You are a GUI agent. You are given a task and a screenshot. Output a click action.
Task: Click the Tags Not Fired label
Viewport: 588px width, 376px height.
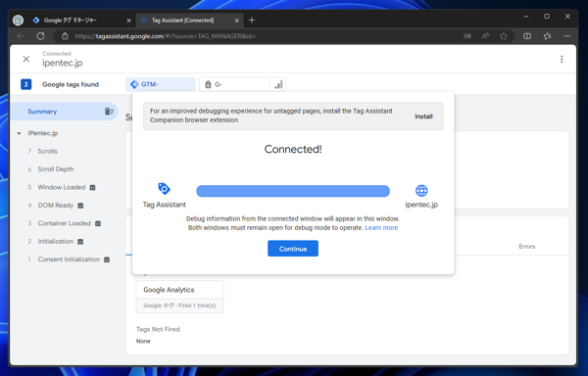[x=158, y=329]
